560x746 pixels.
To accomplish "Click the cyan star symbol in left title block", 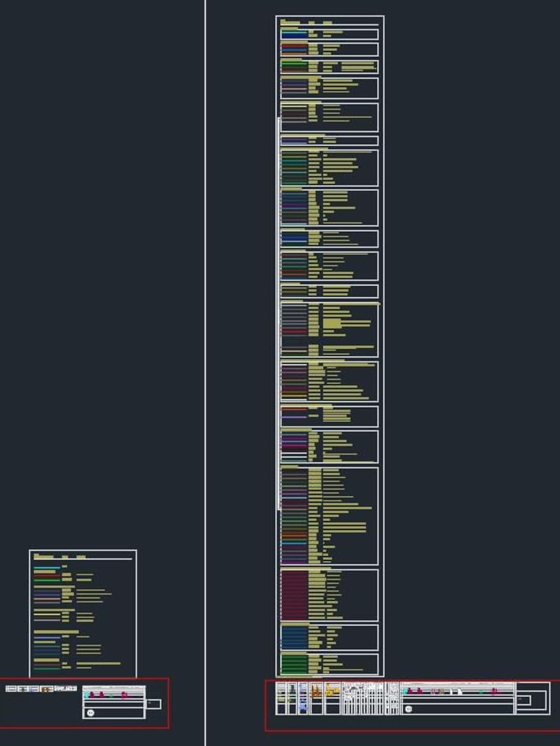I will click(87, 695).
